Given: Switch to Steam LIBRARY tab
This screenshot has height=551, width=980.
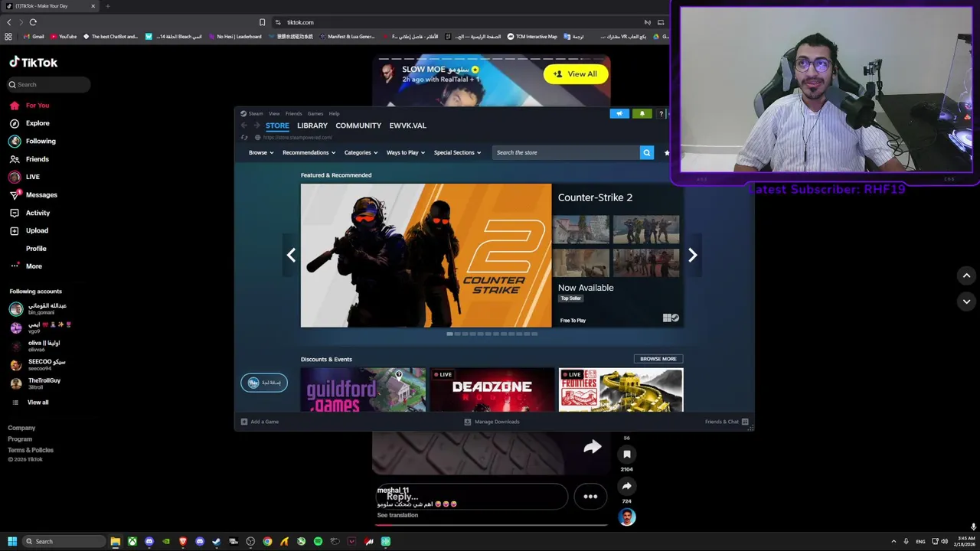Looking at the screenshot, I should (312, 126).
